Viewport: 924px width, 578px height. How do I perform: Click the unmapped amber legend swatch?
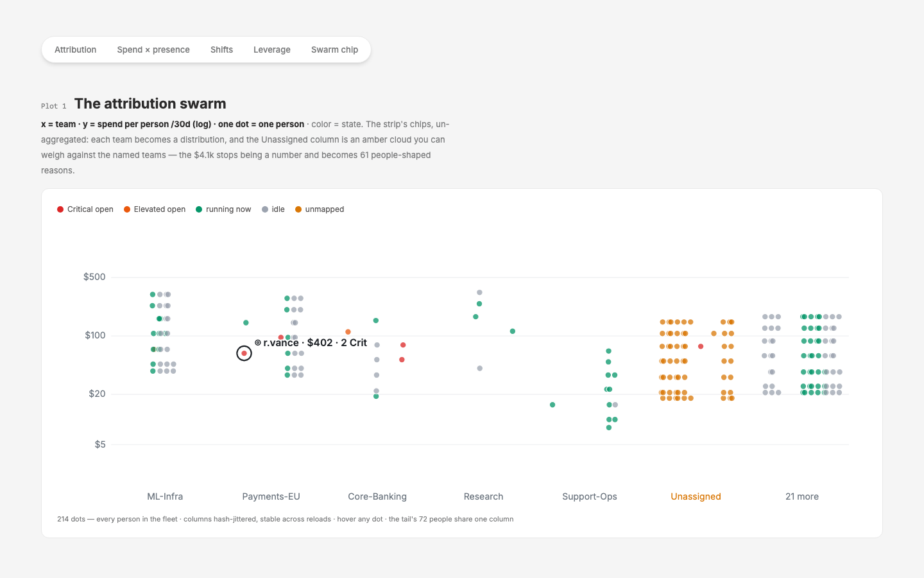(x=298, y=209)
